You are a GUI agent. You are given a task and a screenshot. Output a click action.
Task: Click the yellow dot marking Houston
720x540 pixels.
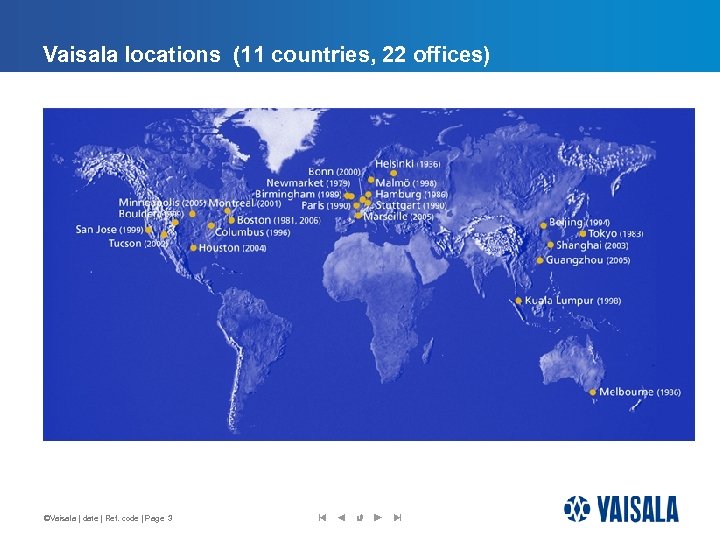click(x=193, y=248)
